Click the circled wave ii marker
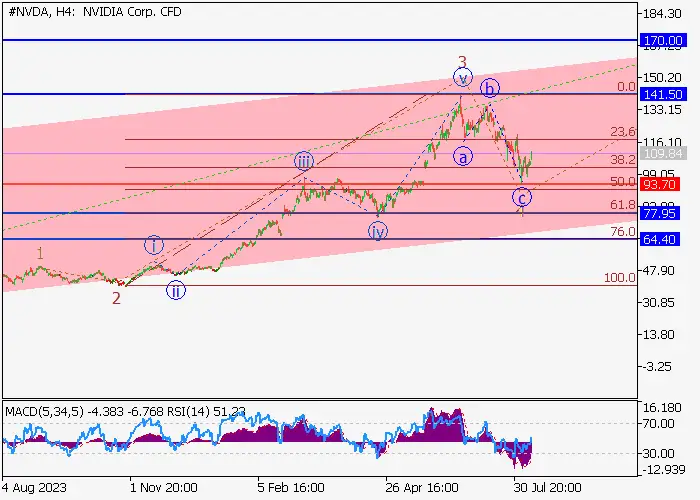The height and width of the screenshot is (500, 700). [x=176, y=291]
